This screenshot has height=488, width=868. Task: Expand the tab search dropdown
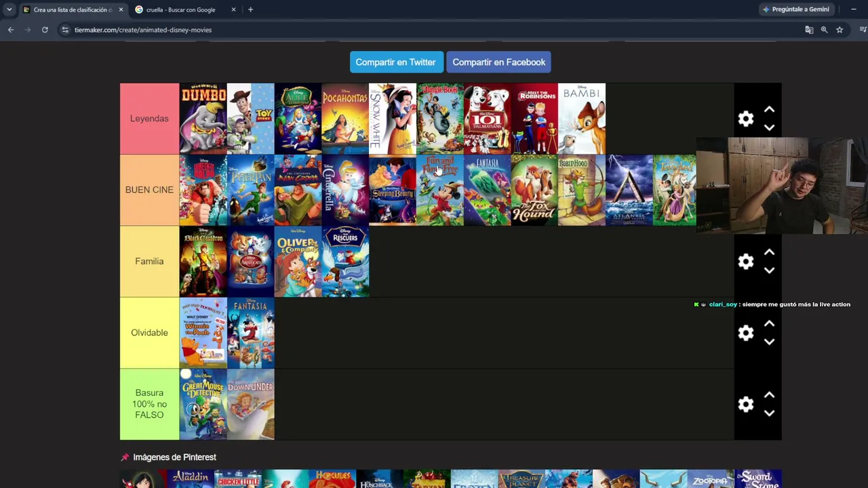tap(9, 9)
